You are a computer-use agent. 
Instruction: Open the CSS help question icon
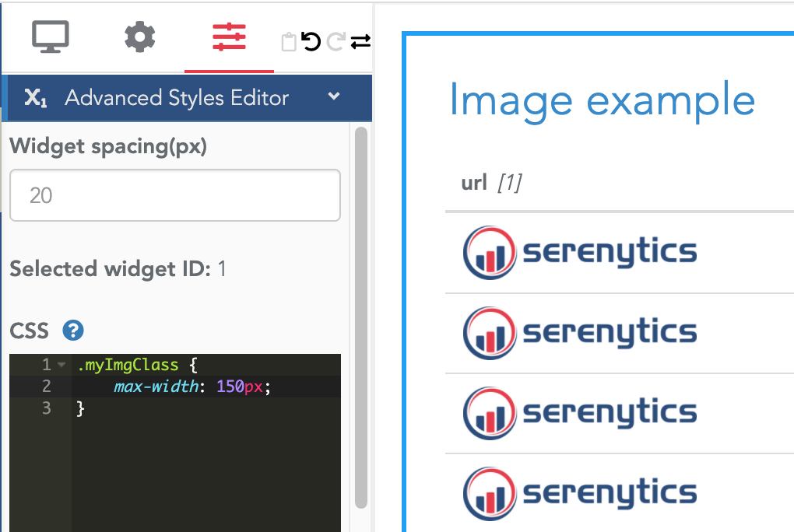pos(73,331)
